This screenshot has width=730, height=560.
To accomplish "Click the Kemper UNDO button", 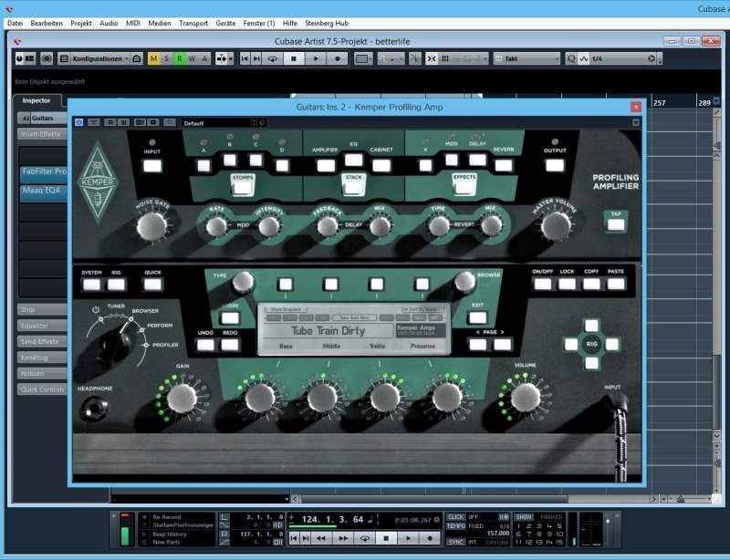I will point(205,345).
